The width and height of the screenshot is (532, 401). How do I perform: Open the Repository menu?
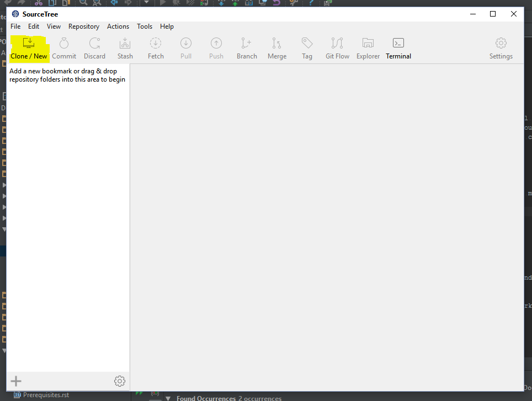[x=84, y=26]
